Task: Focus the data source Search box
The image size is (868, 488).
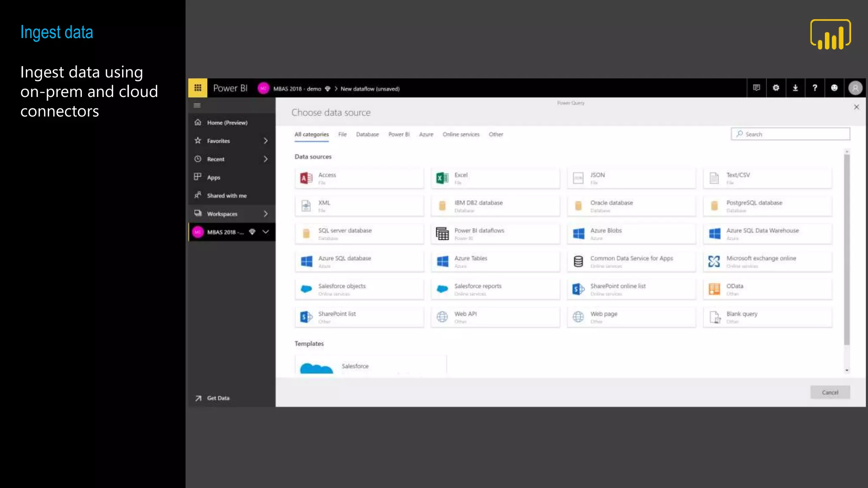Action: (x=790, y=134)
